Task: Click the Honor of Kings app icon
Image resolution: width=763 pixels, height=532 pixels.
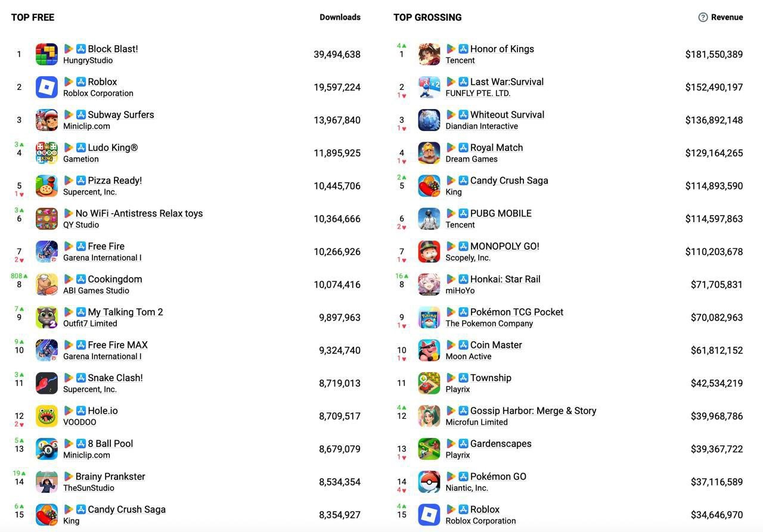Action: pos(429,54)
